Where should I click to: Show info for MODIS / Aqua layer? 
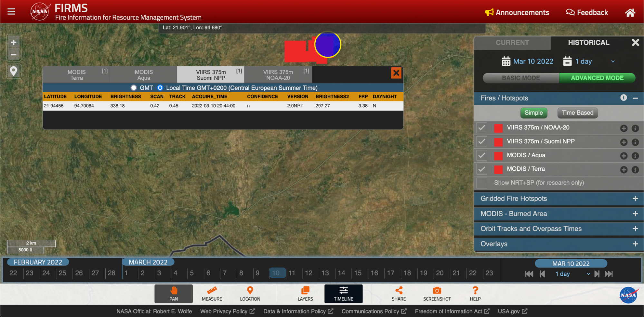635,156
